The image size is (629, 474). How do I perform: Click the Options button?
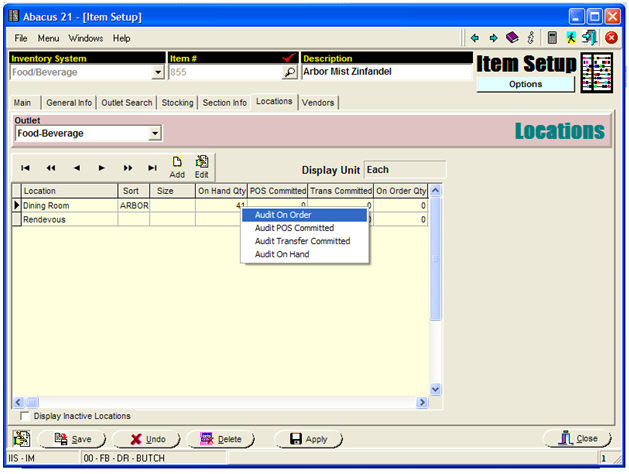pyautogui.click(x=525, y=84)
